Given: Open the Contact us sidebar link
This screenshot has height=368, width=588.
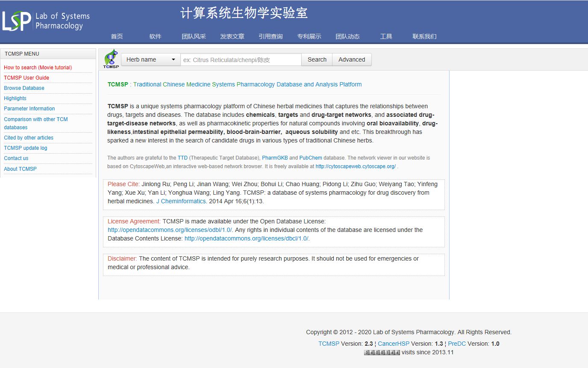Looking at the screenshot, I should coord(16,158).
